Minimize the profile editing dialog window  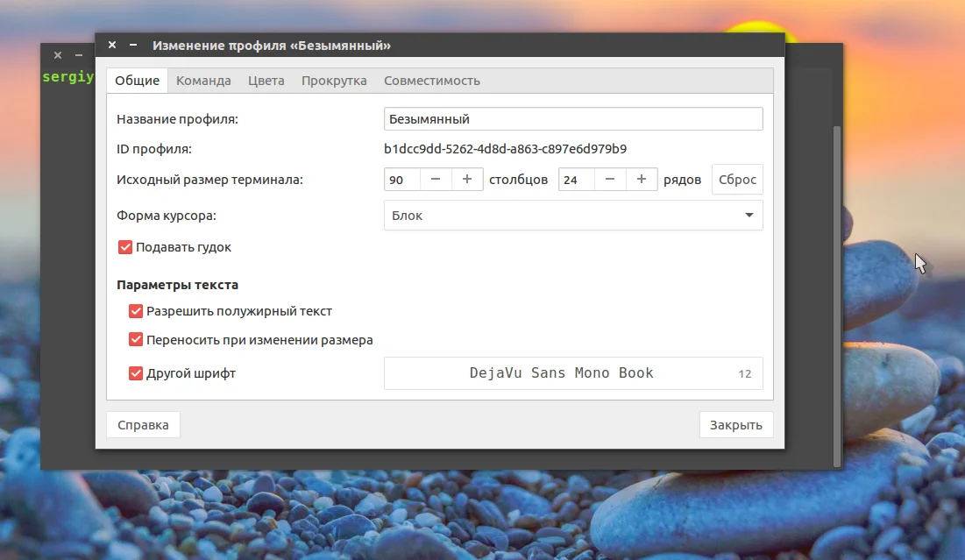click(x=133, y=45)
